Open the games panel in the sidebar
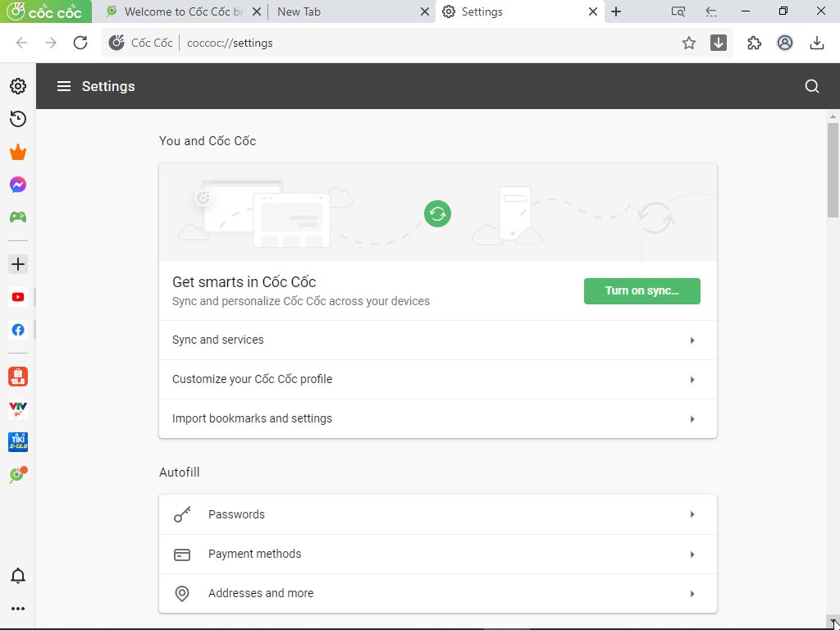Viewport: 840px width, 630px height. tap(16, 217)
